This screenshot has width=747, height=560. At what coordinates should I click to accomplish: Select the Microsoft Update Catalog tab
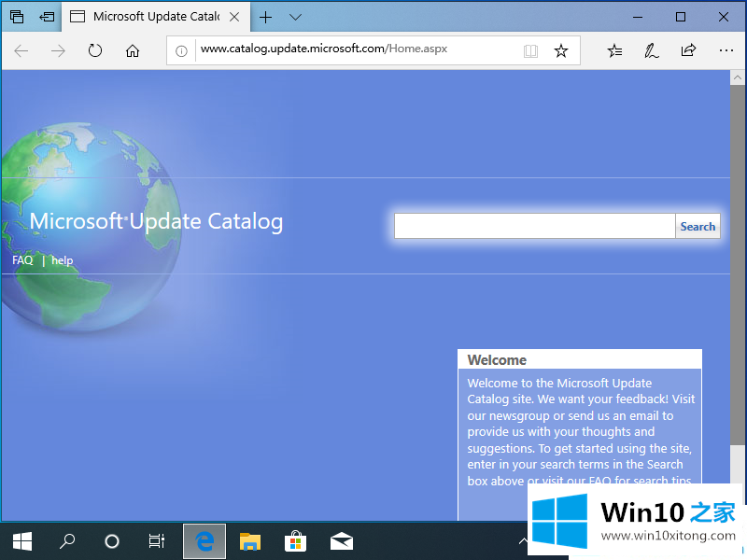[156, 17]
